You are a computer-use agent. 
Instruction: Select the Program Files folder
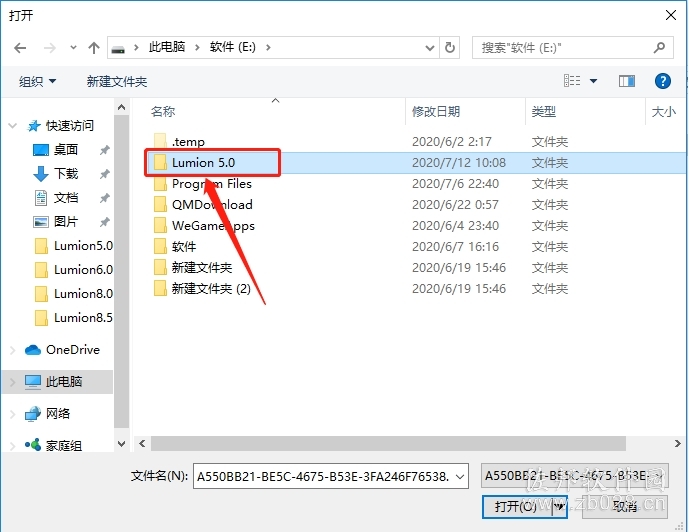click(x=212, y=184)
